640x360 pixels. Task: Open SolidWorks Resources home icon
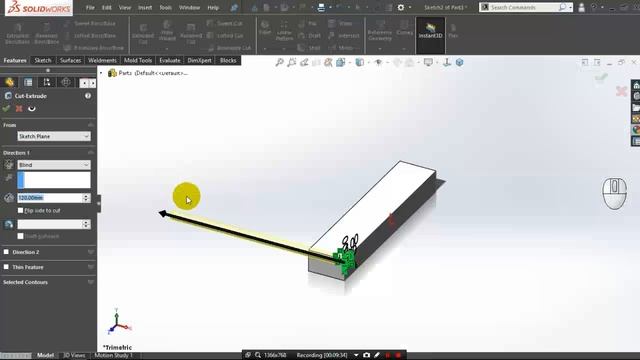pos(636,85)
